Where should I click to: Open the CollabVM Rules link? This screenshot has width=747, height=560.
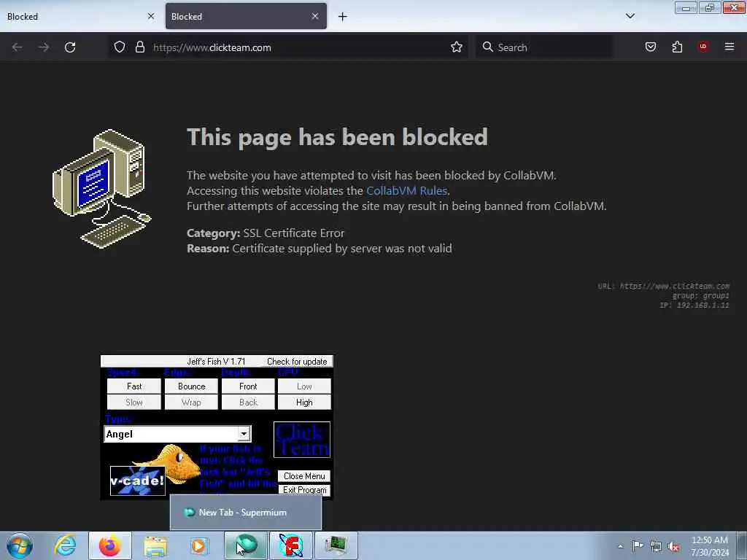pyautogui.click(x=406, y=190)
